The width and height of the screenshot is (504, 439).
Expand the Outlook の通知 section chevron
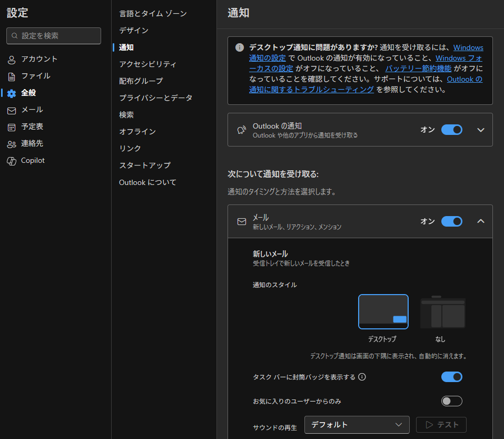(x=480, y=130)
